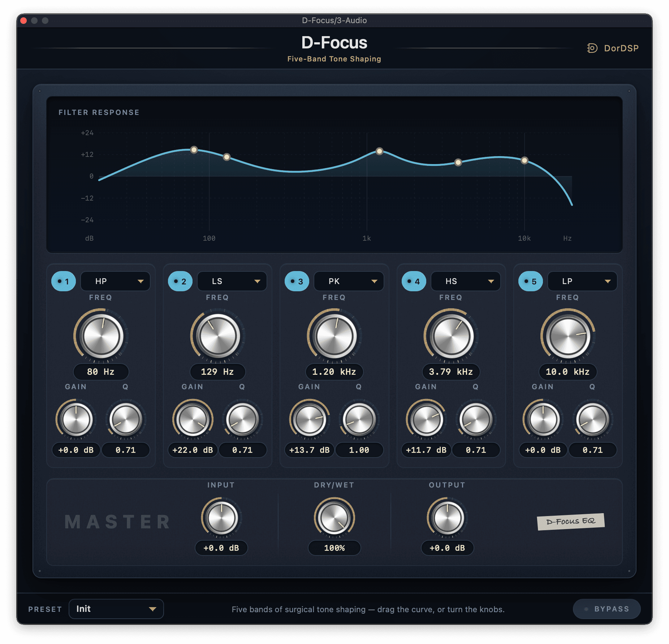This screenshot has width=669, height=644.
Task: Click band 2 Q knob
Action: (x=242, y=420)
